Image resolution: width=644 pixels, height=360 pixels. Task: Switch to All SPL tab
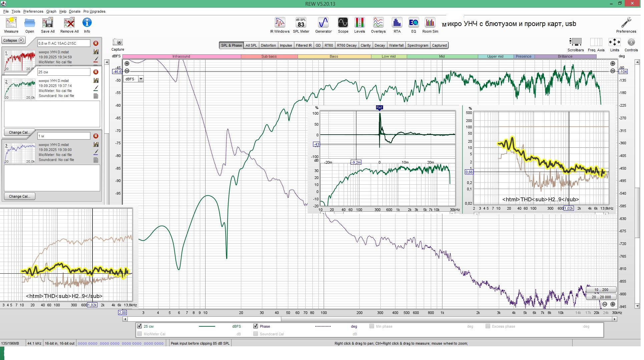[251, 45]
